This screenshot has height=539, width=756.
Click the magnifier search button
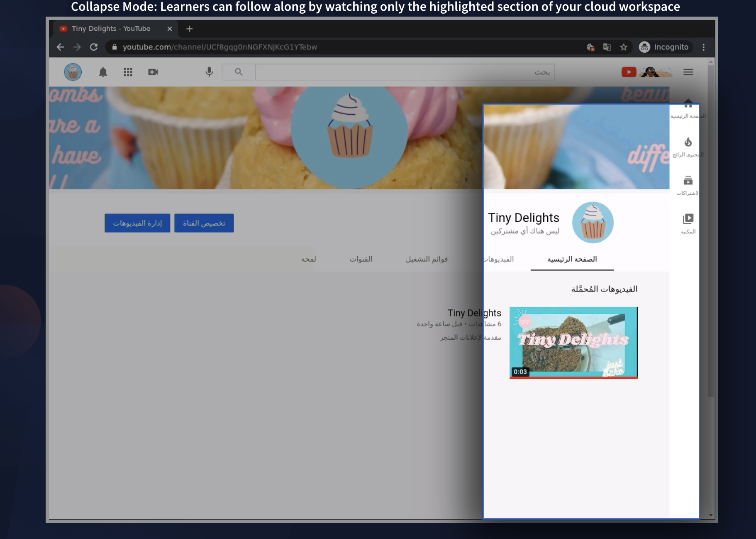point(239,72)
